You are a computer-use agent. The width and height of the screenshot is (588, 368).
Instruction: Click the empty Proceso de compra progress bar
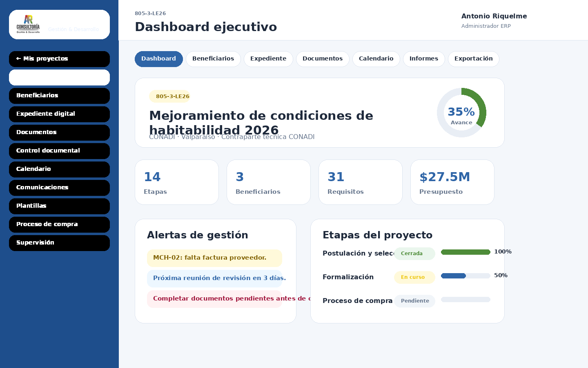[465, 300]
